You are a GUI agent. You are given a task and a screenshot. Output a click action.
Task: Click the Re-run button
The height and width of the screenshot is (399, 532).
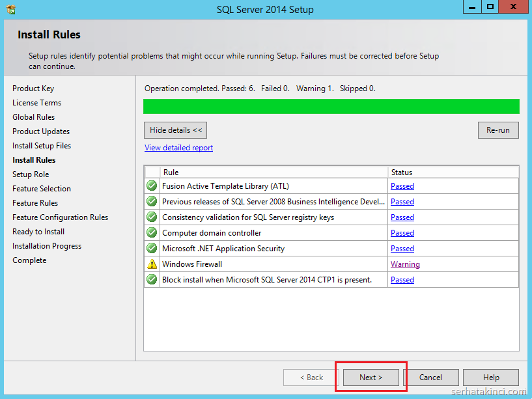[x=498, y=130]
